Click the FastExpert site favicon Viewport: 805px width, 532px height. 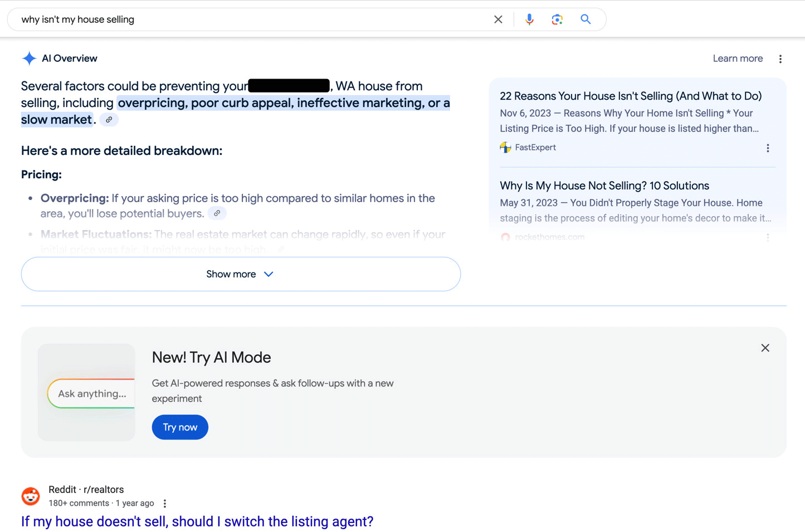(505, 147)
